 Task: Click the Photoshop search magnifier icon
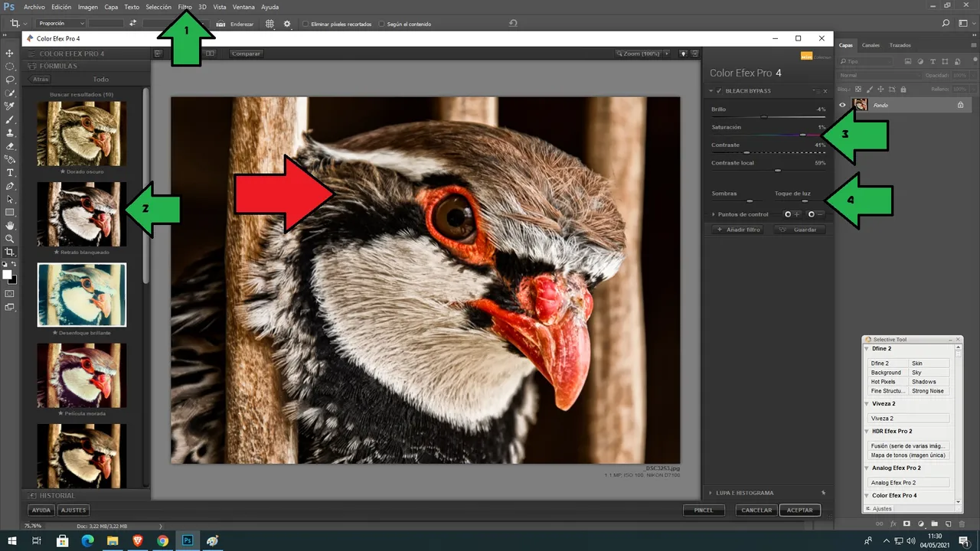[x=946, y=24]
